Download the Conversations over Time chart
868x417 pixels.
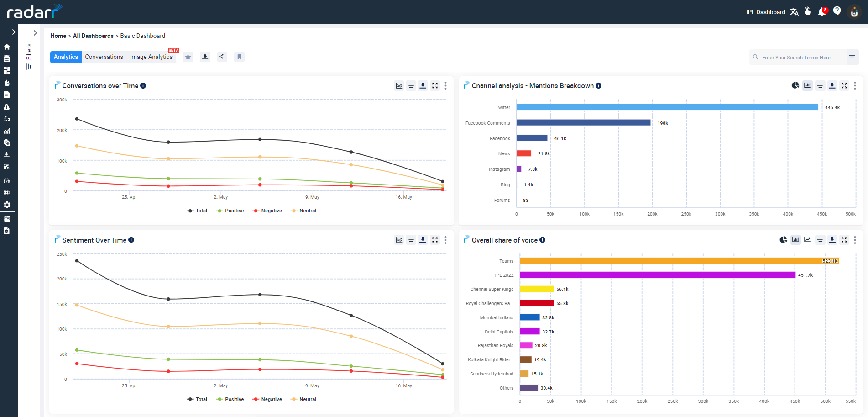coord(423,85)
